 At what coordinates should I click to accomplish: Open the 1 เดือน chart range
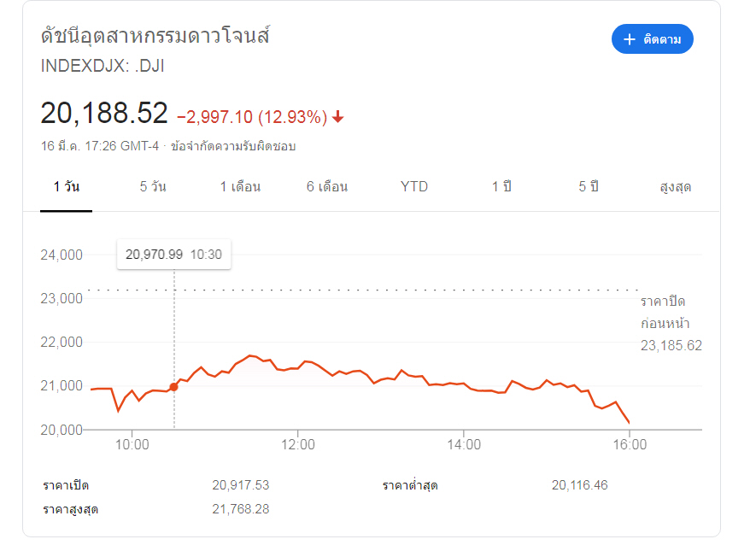(x=240, y=186)
